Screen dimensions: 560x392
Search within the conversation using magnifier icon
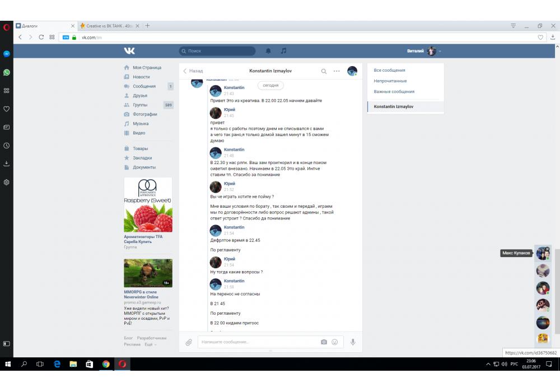pyautogui.click(x=324, y=71)
